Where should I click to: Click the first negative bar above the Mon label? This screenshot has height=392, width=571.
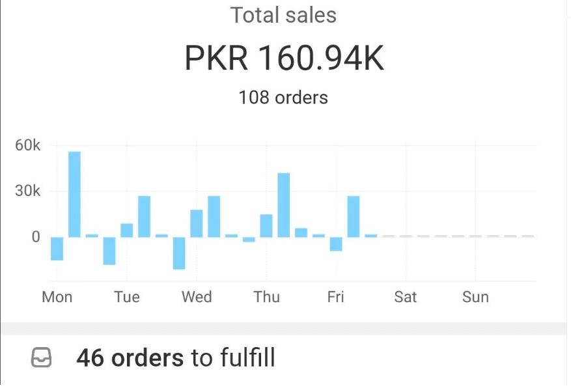57,248
